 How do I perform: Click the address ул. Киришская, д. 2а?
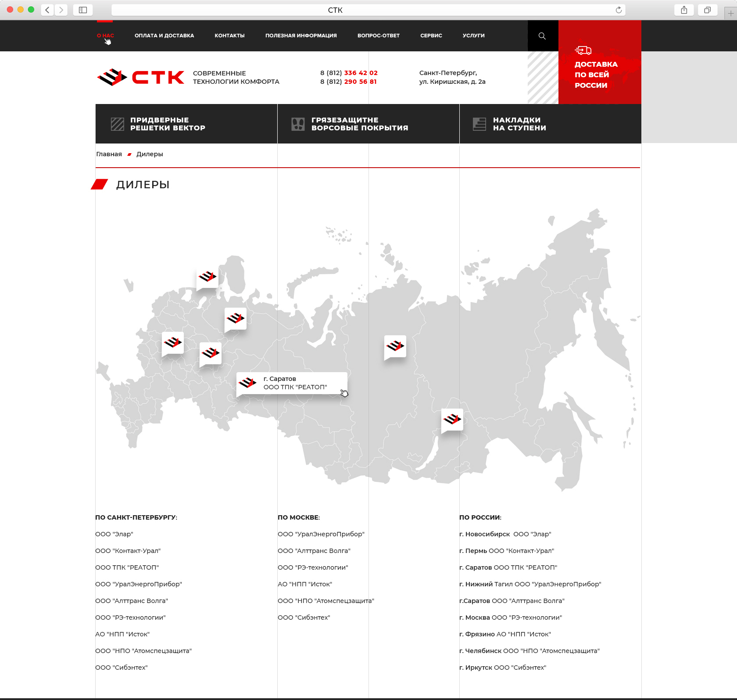[x=452, y=82]
